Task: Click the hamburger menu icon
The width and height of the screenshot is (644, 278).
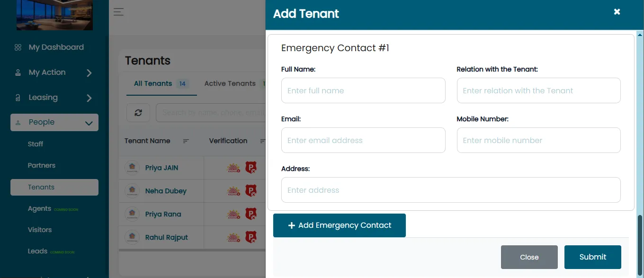Action: 118,12
